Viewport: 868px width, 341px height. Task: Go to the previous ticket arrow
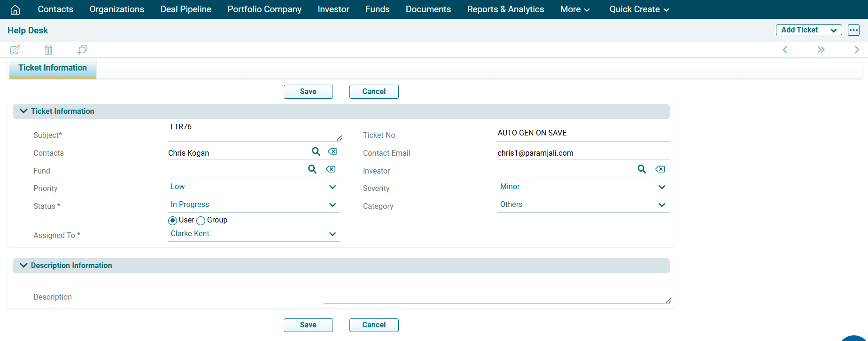[x=785, y=50]
